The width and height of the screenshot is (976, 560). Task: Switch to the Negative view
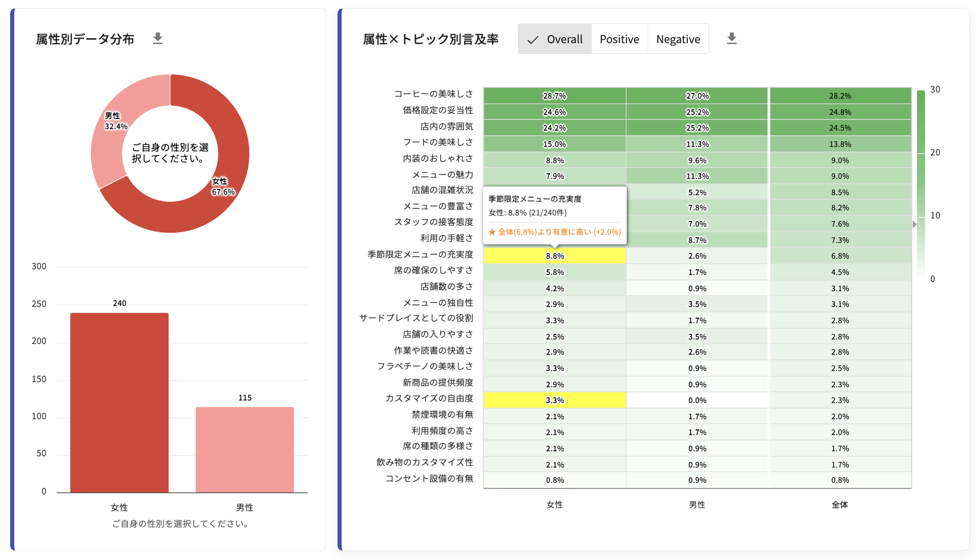coord(678,39)
